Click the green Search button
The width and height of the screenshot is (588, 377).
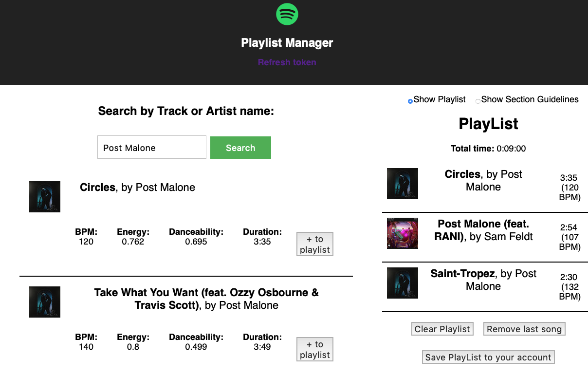click(x=240, y=148)
